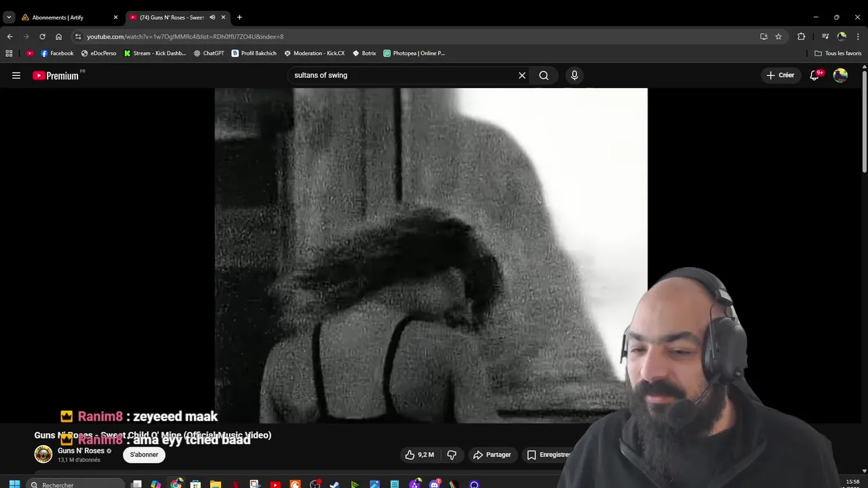Show the clock and calendar at 15:58
Viewport: 868px width, 488px height.
pos(852,483)
